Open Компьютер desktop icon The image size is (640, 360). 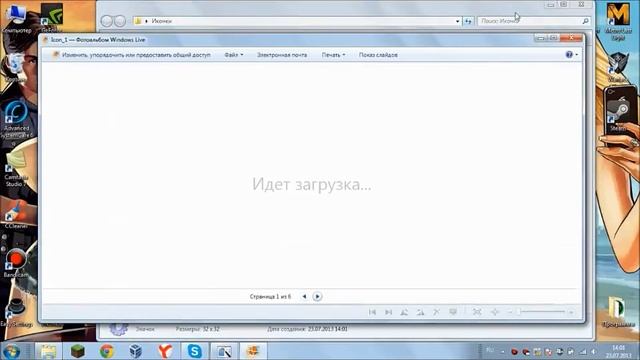(x=16, y=18)
